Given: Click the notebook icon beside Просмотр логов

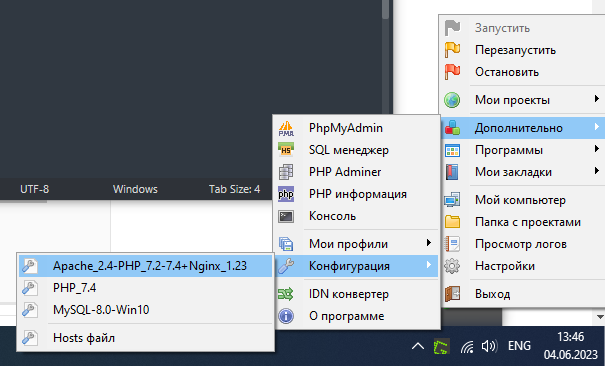Looking at the screenshot, I should pyautogui.click(x=452, y=244).
